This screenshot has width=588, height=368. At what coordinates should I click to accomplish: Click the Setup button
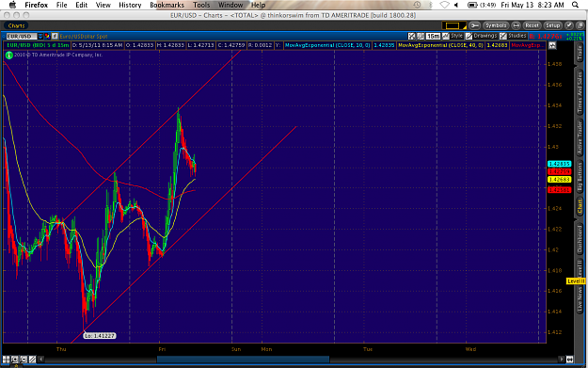coord(553,25)
